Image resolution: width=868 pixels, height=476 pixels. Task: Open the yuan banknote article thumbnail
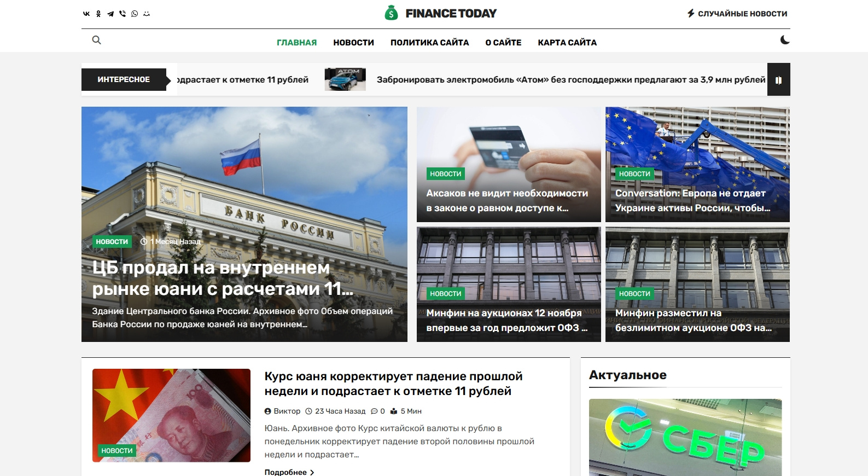tap(171, 415)
